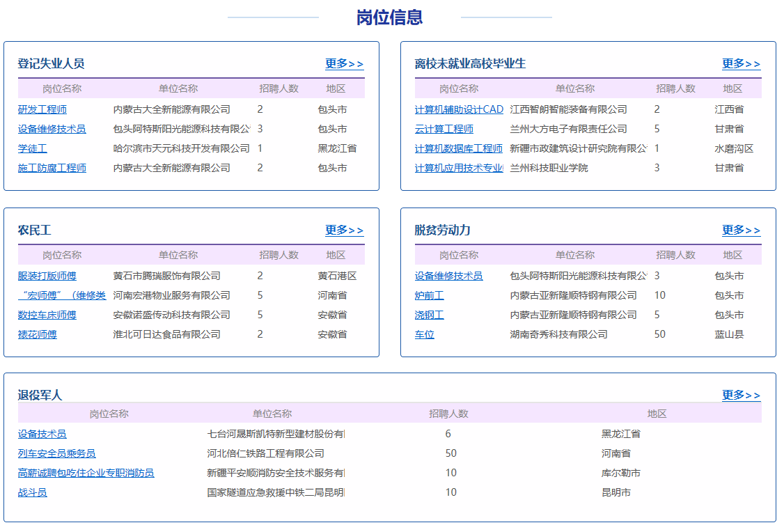Click the 水磨沟区 region cell
The image size is (784, 532).
click(x=734, y=148)
